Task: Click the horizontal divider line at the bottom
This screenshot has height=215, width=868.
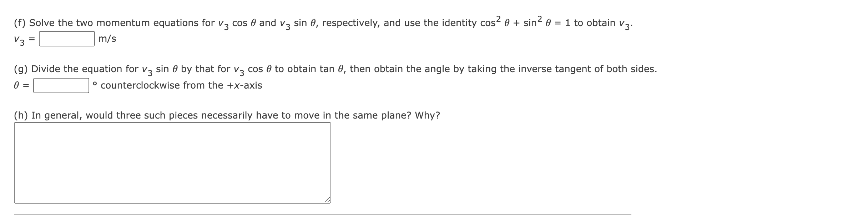Action: [323, 214]
